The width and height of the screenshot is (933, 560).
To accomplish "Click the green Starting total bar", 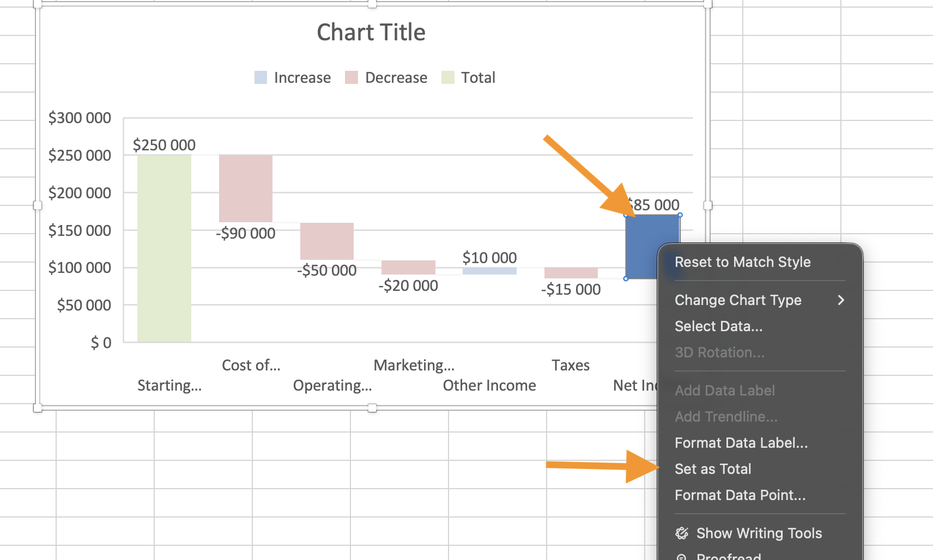I will click(x=164, y=248).
